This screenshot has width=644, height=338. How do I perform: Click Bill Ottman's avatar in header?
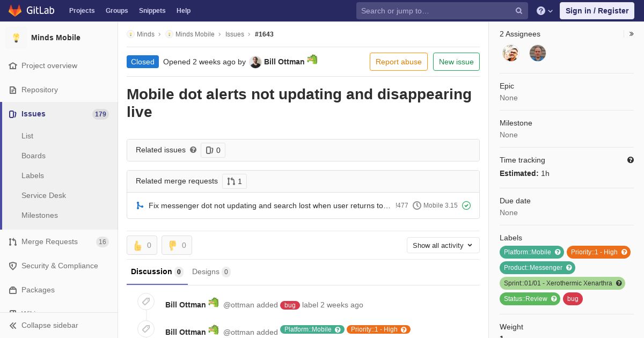[x=255, y=62]
